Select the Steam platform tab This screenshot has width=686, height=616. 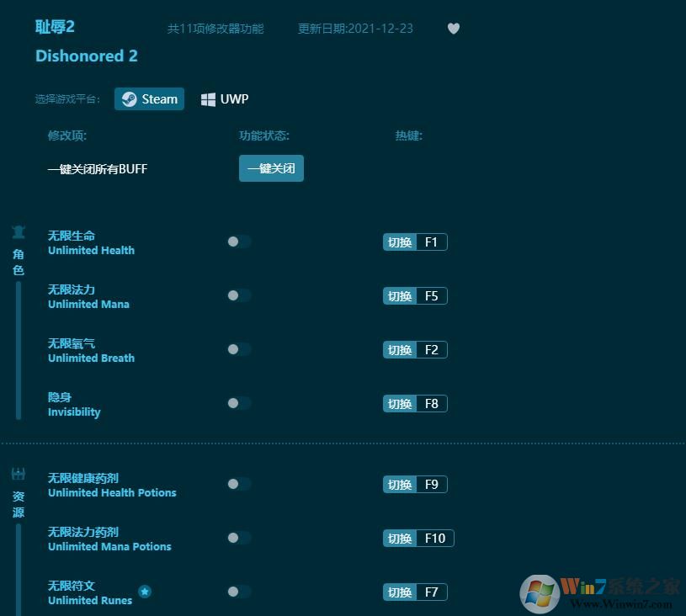[149, 98]
